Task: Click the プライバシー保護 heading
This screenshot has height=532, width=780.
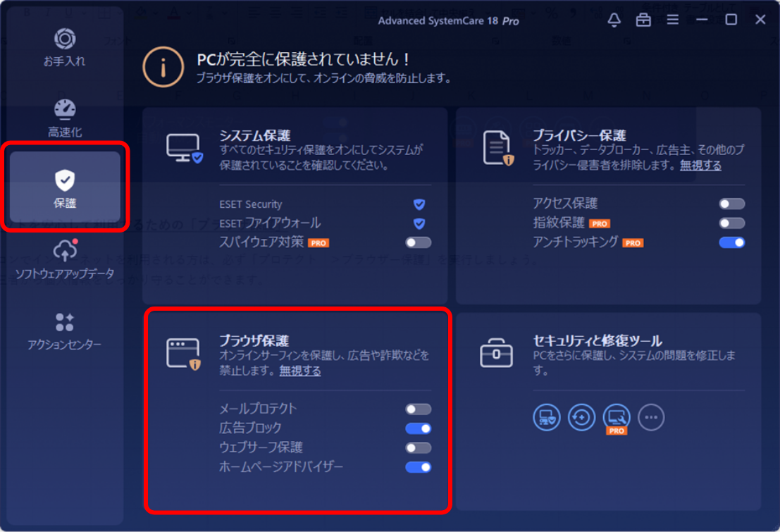Action: [x=579, y=135]
